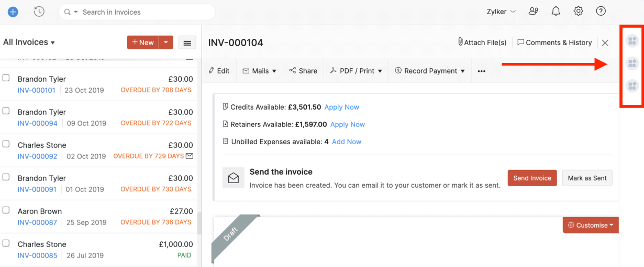Open the Mails toolbar menu
The image size is (644, 267).
coord(260,71)
